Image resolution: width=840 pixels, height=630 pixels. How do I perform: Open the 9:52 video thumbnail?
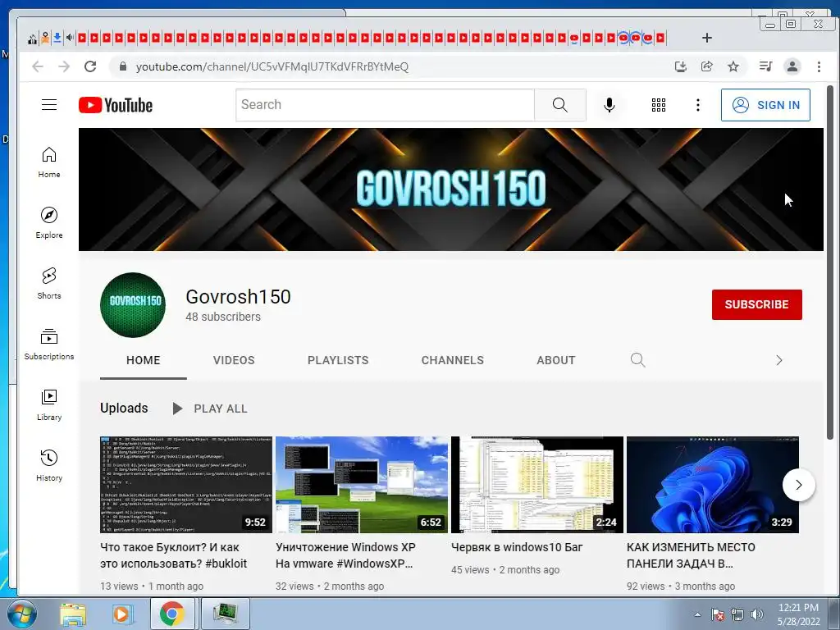click(186, 485)
